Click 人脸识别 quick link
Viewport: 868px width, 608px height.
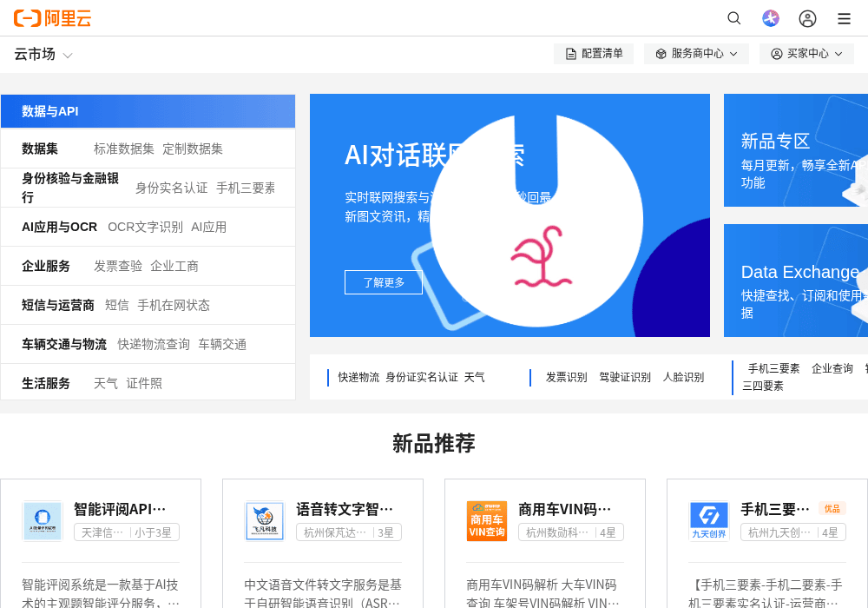click(x=684, y=378)
